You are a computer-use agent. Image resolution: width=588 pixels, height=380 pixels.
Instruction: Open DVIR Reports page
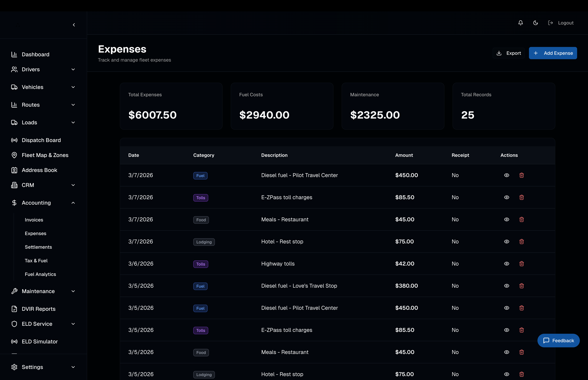(38, 309)
